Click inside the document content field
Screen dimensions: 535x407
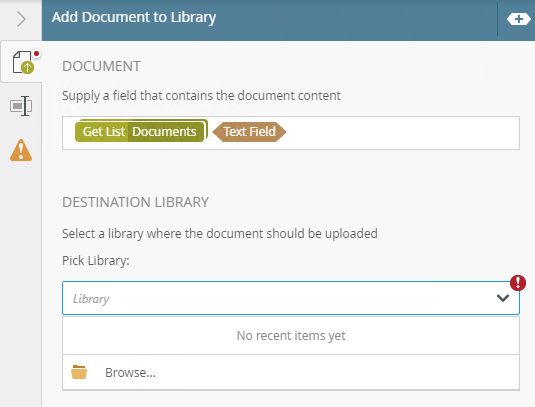tap(291, 133)
